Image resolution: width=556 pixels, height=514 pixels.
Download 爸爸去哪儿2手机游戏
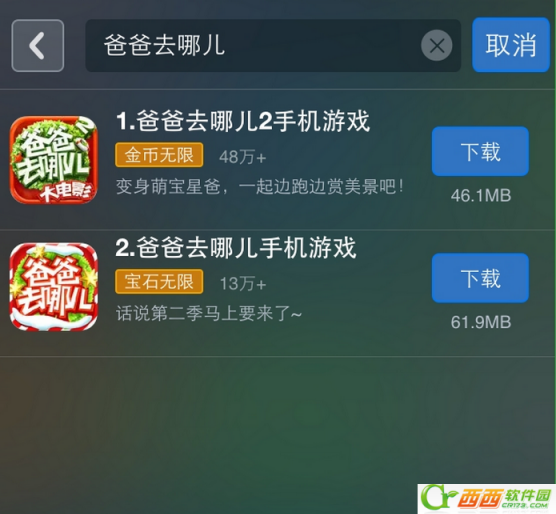[x=480, y=151]
